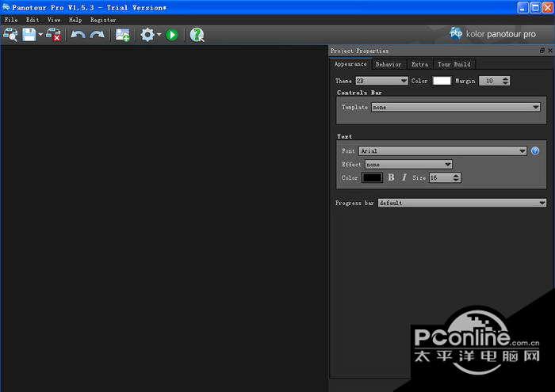
Task: Toggle bold text formatting
Action: point(391,177)
